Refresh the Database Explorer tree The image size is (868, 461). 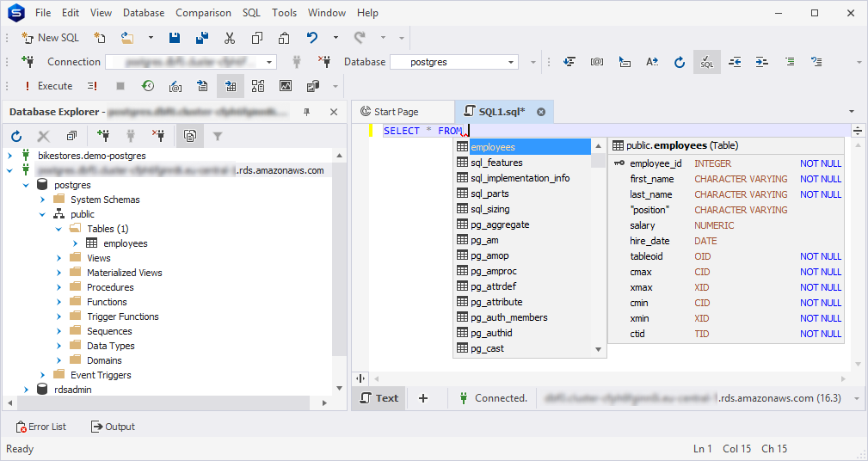click(16, 136)
